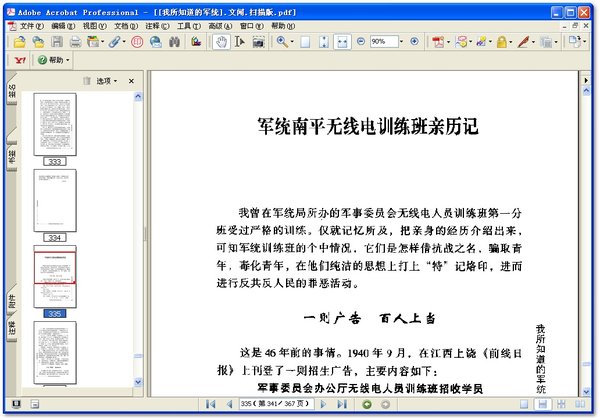Click the Sign pen icon
Viewport: 600px width, 420px height.
pos(523,42)
